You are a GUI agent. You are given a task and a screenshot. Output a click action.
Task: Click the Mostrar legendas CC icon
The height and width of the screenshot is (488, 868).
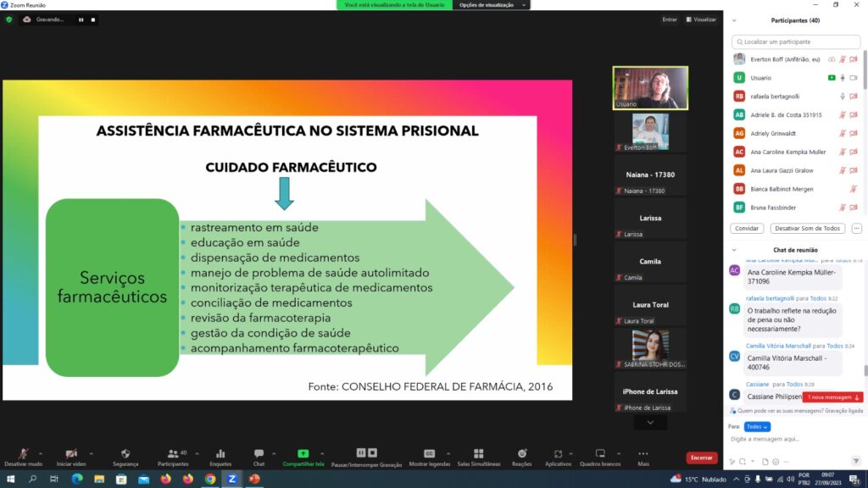tap(429, 453)
